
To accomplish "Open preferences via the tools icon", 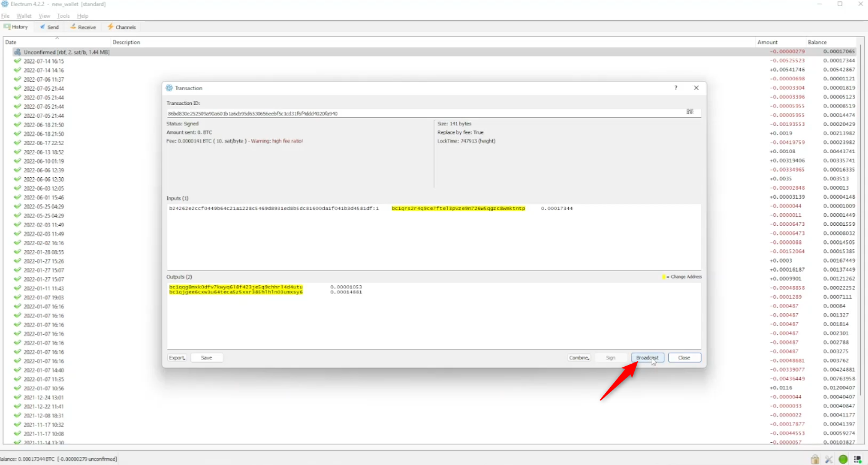I will coord(829,459).
